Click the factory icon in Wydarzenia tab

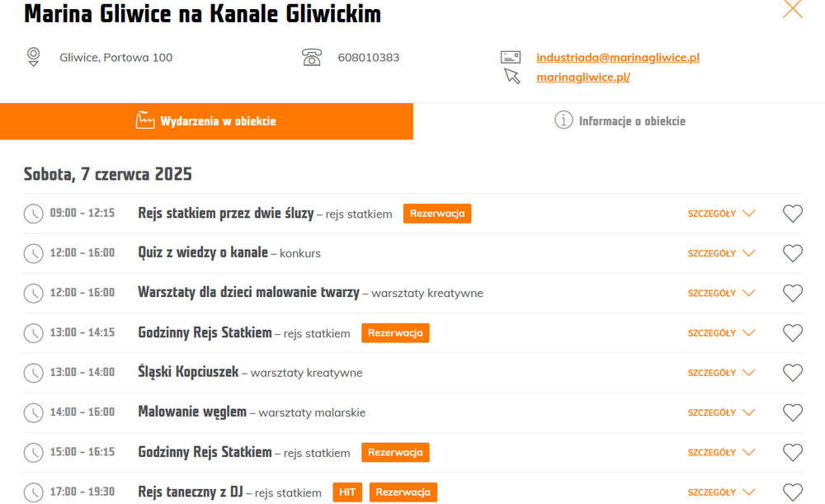[145, 120]
